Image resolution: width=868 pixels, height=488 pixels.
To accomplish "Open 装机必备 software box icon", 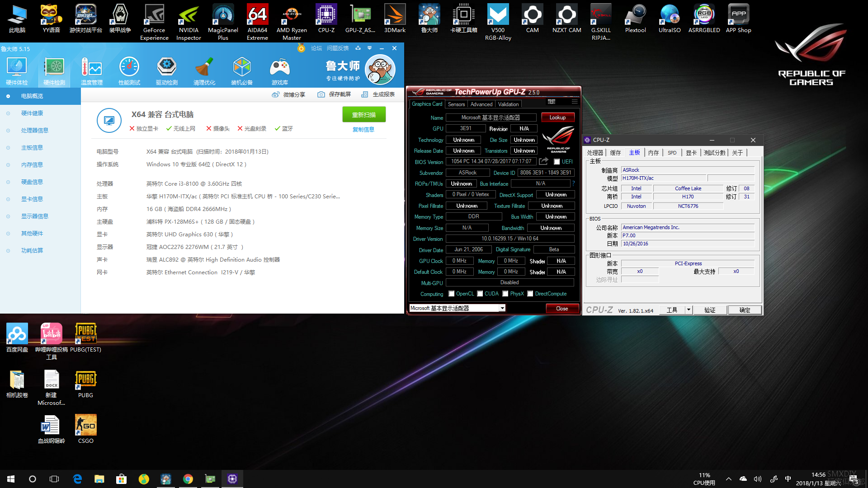I will (x=242, y=71).
